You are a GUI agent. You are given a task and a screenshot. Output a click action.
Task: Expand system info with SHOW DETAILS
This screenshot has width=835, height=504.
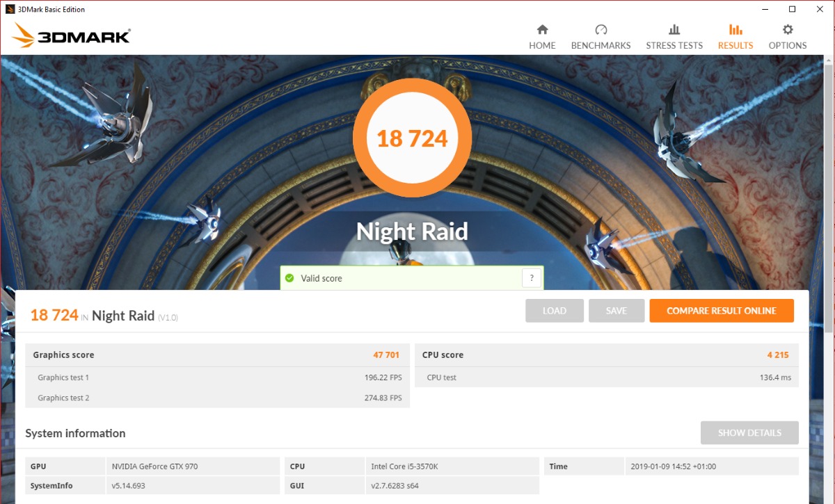749,432
